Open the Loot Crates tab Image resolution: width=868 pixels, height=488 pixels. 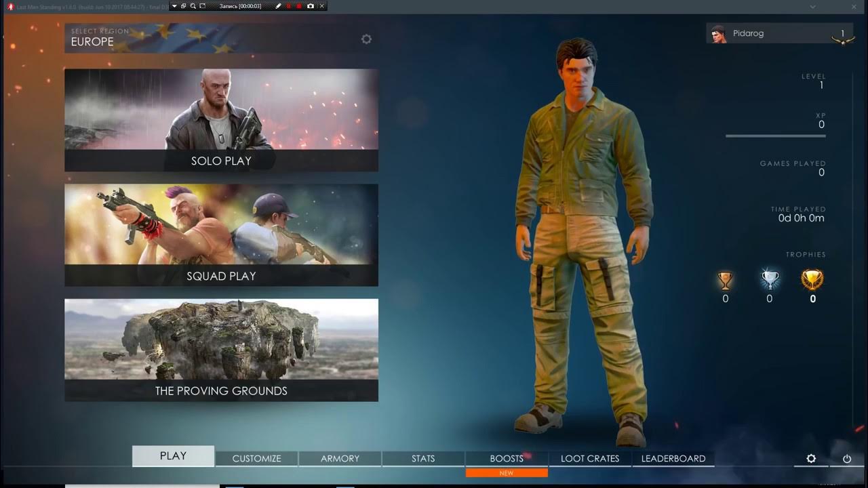click(590, 459)
